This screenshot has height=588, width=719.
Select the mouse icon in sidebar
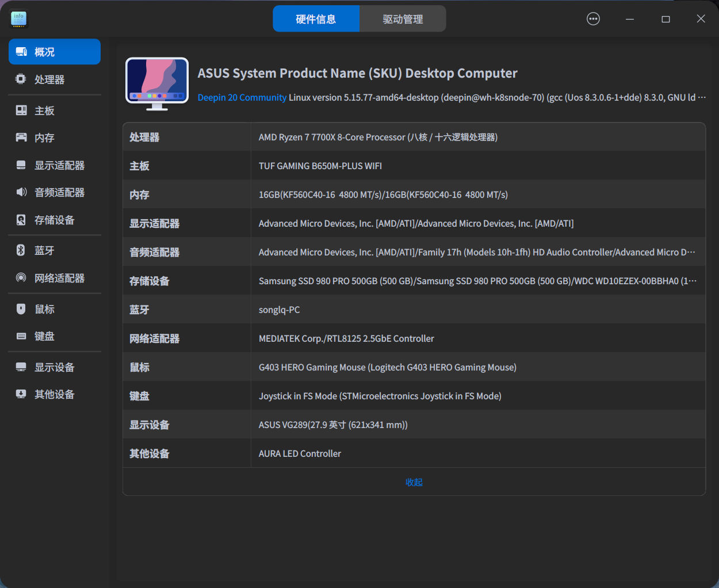[21, 309]
